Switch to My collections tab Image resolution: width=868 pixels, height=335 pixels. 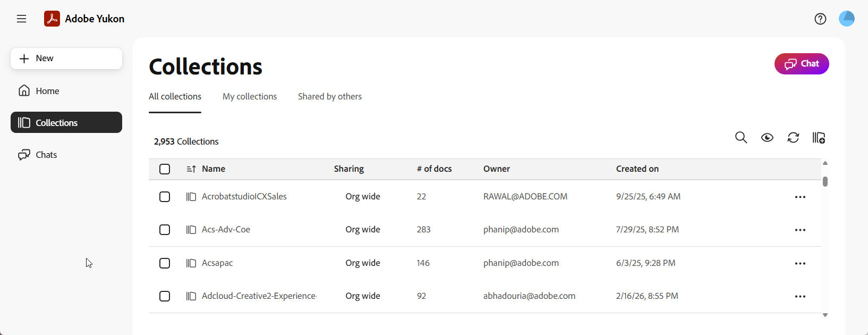click(x=250, y=97)
